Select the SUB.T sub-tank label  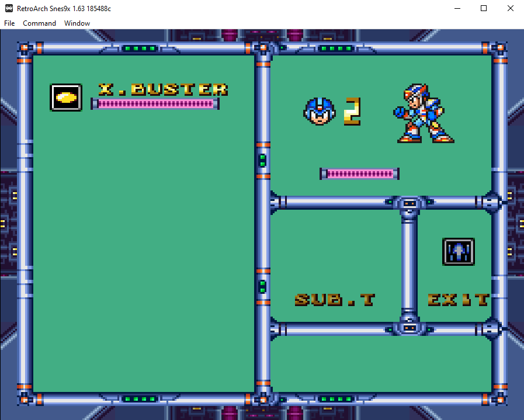tap(335, 300)
